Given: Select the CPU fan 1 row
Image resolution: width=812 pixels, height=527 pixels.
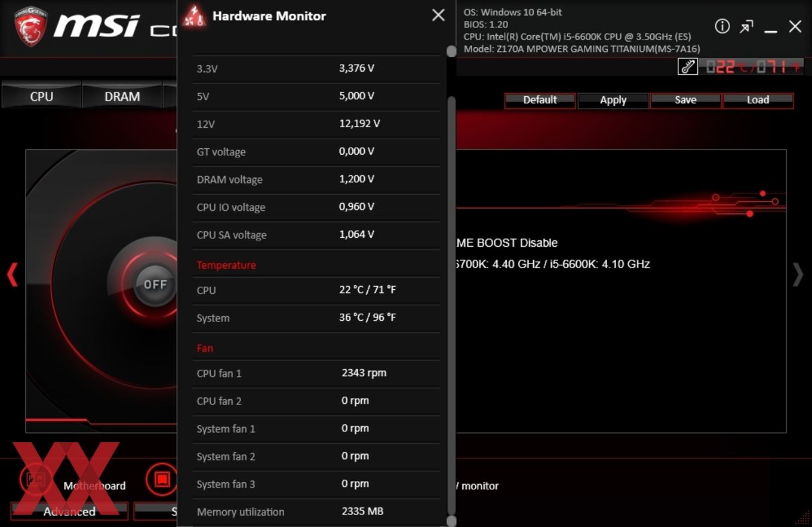Looking at the screenshot, I should pos(316,373).
